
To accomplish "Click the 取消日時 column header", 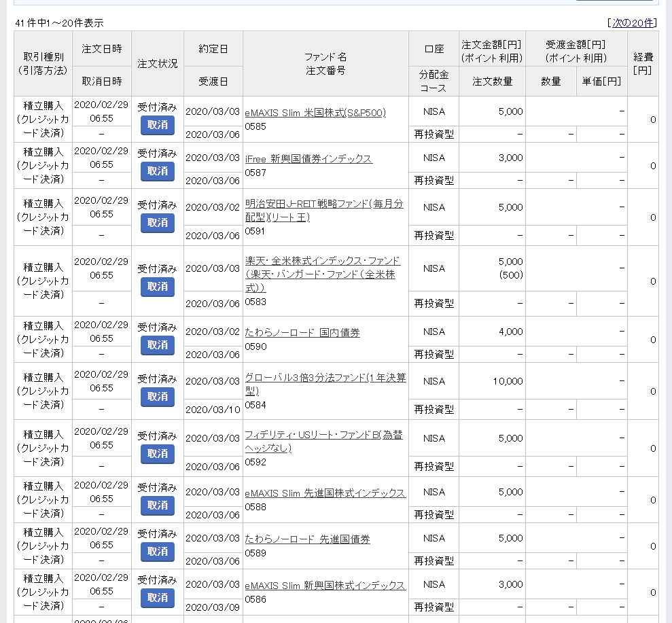I will pos(101,81).
